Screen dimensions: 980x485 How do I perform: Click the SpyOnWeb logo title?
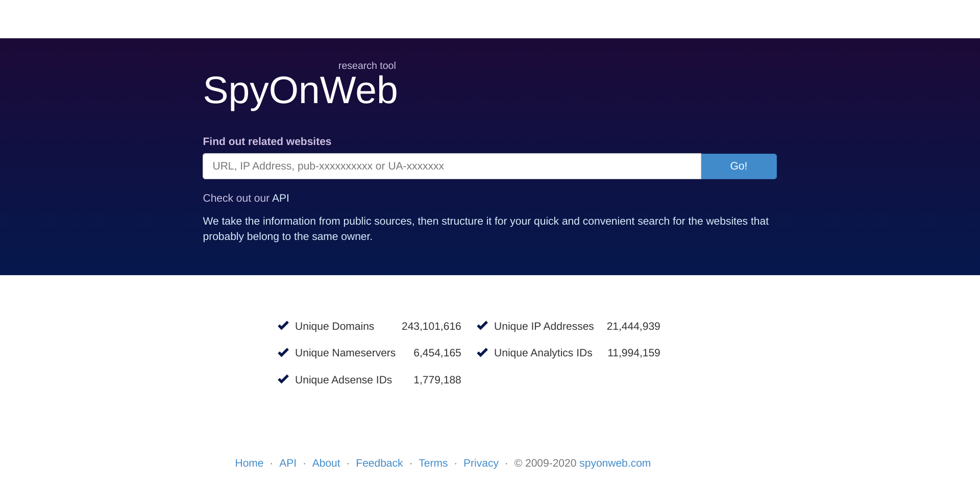(x=300, y=91)
